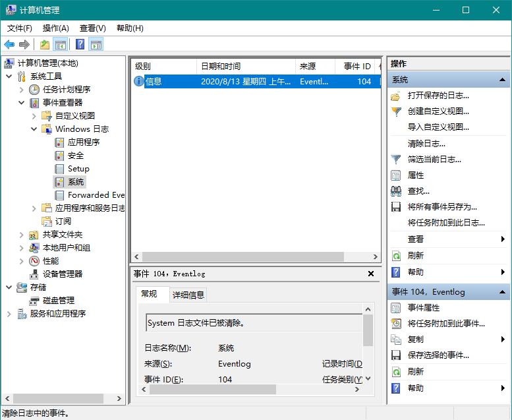Click the 本地用户和组 icon
Image resolution: width=512 pixels, height=420 pixels.
34,248
